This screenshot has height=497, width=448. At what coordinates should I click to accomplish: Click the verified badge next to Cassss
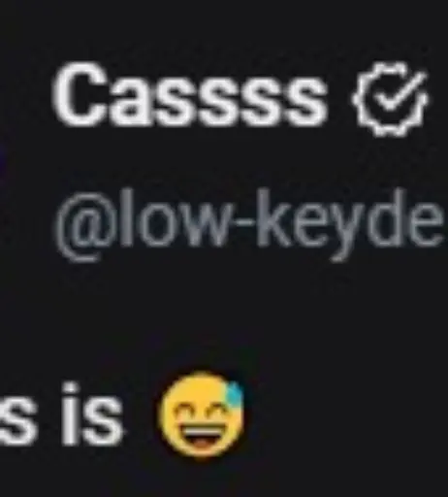tap(390, 99)
